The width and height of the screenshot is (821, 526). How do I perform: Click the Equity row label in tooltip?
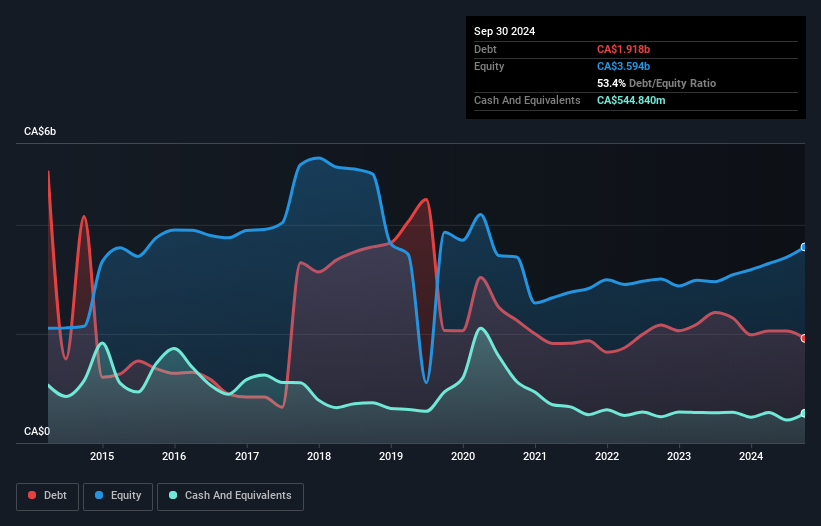click(x=489, y=66)
